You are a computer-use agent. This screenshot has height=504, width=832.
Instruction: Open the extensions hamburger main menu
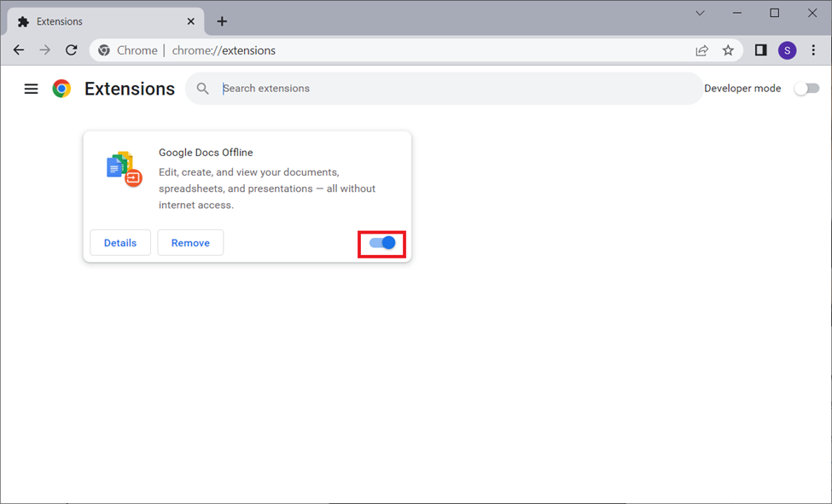click(32, 89)
